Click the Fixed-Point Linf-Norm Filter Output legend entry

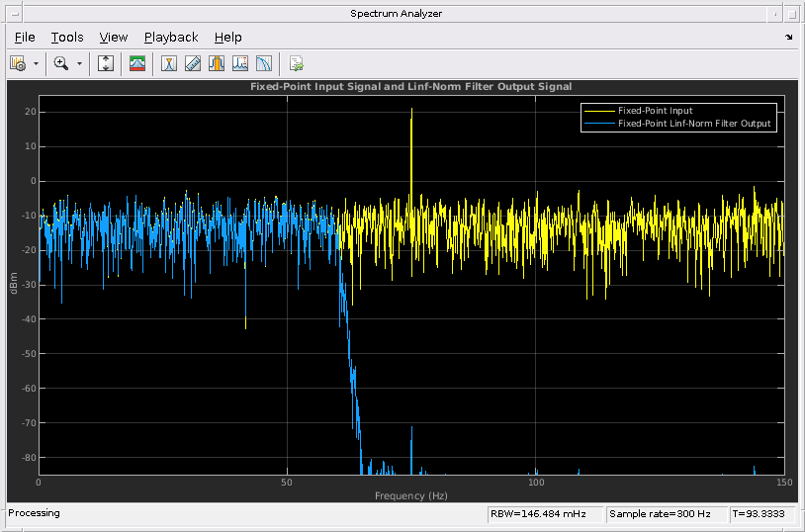pyautogui.click(x=692, y=124)
